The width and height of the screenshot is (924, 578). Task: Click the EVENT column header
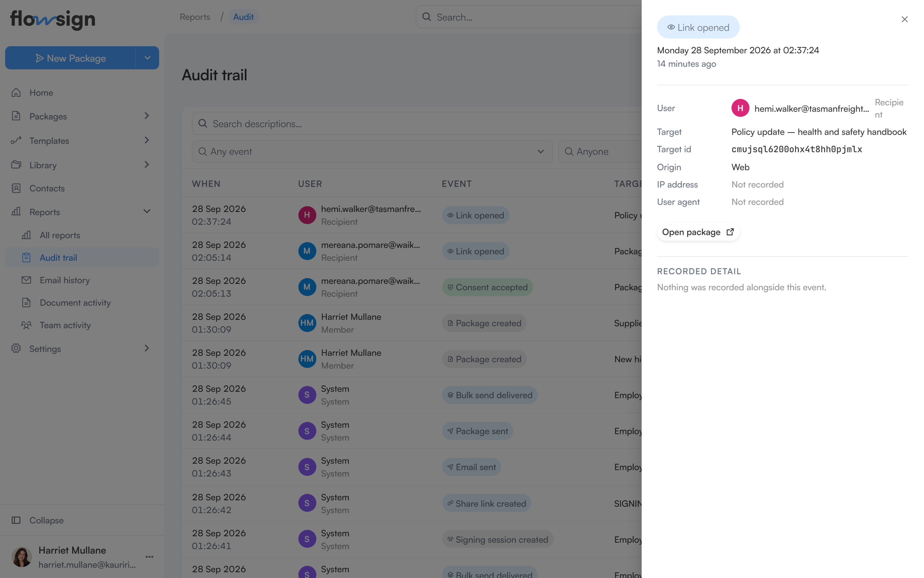(457, 184)
